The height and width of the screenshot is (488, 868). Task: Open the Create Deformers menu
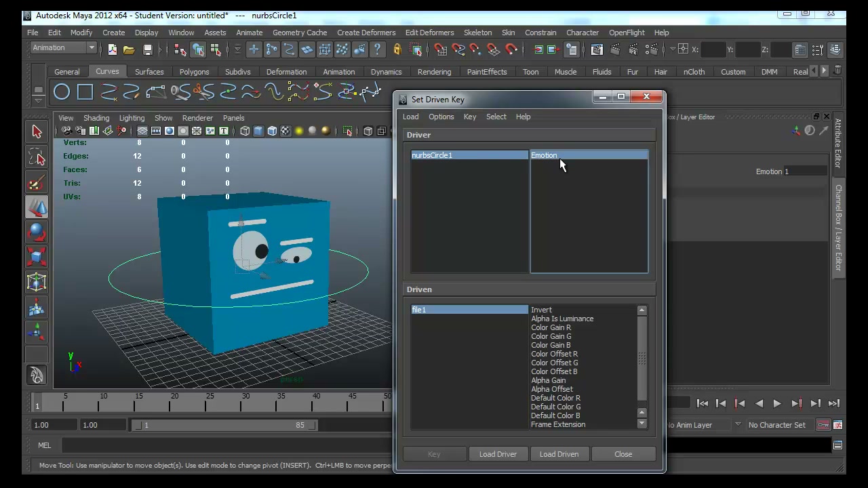point(366,33)
